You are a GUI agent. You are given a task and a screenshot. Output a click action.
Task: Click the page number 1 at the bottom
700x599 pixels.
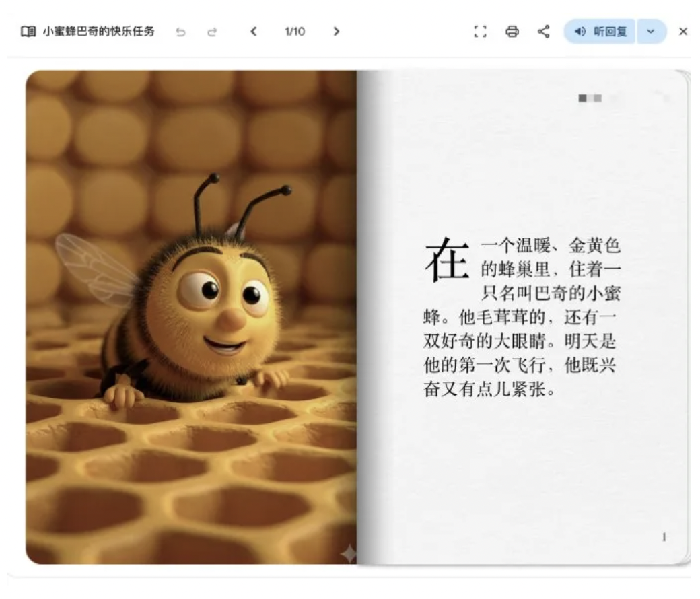(664, 537)
